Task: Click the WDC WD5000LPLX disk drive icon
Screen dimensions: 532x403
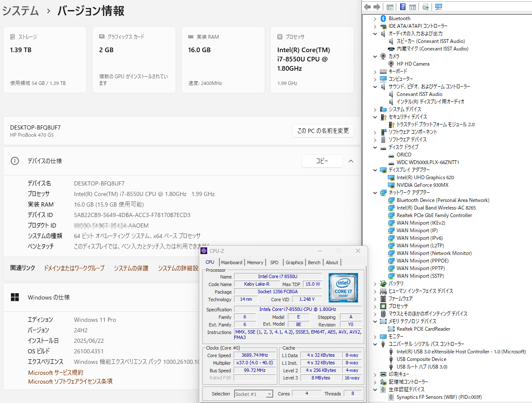Action: coord(391,162)
